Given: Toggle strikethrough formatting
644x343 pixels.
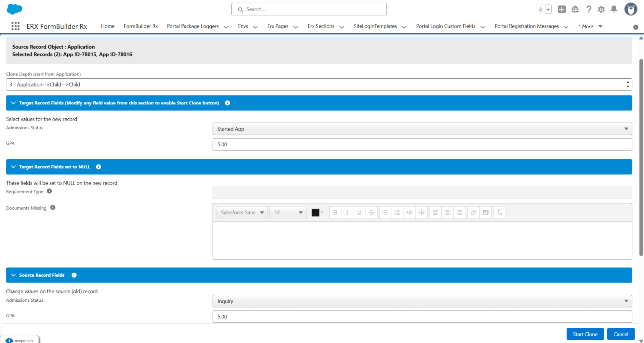Looking at the screenshot, I should [371, 212].
